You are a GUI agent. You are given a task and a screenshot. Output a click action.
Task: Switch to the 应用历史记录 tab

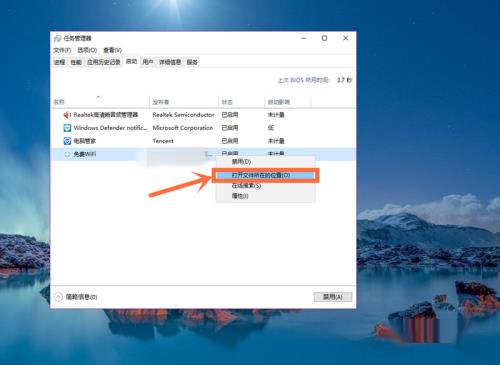(104, 62)
